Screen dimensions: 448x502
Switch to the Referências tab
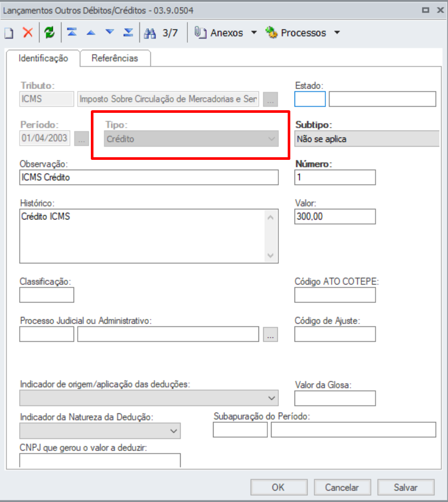(115, 59)
